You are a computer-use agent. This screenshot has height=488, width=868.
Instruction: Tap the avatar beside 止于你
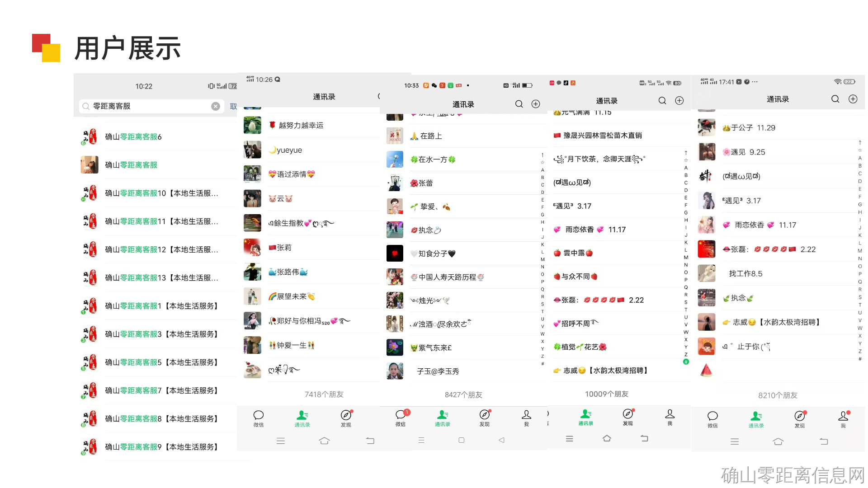coord(706,346)
